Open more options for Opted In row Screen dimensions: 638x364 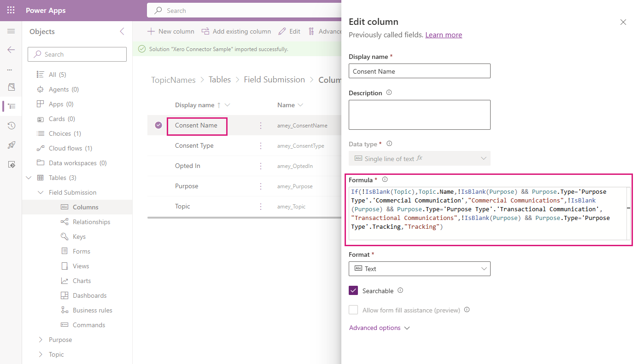261,166
